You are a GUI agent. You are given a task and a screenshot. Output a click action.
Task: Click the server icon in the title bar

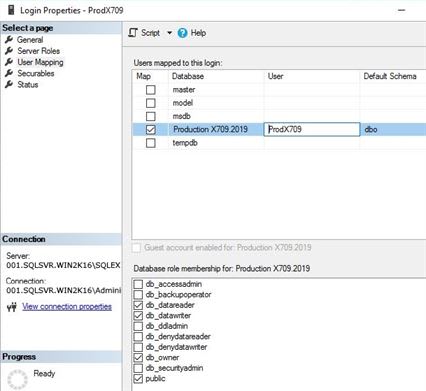(11, 10)
